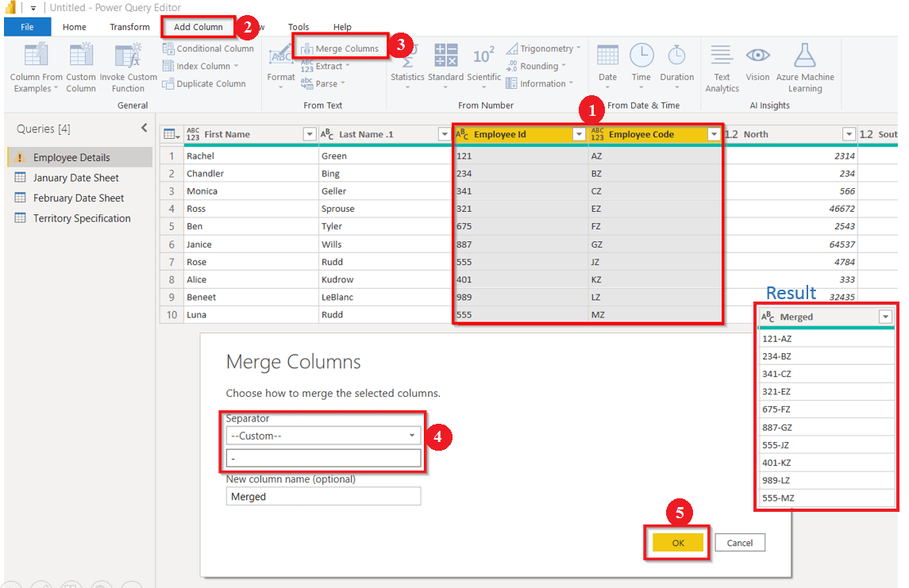Open the Scientific functions icon
This screenshot has width=909, height=588.
click(x=483, y=63)
